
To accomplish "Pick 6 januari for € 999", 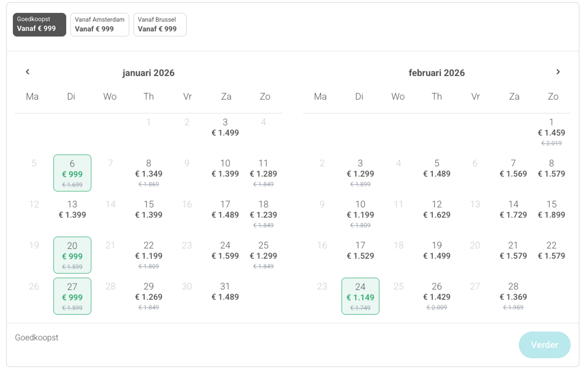I will pyautogui.click(x=72, y=173).
